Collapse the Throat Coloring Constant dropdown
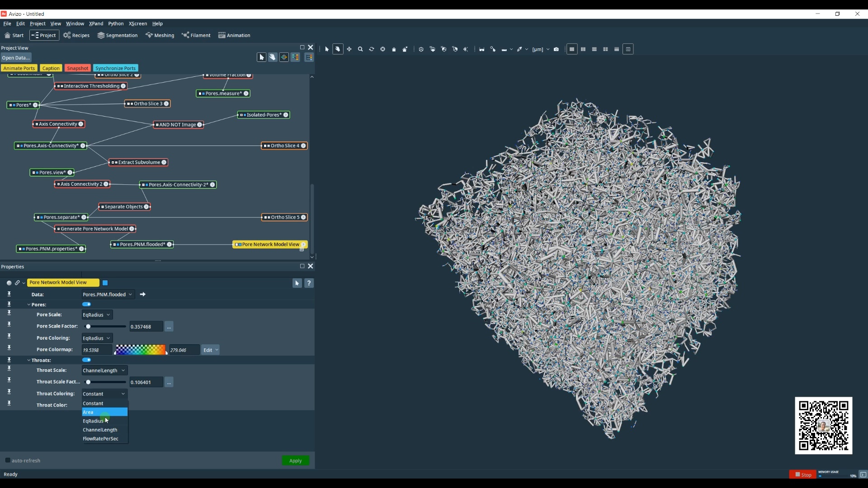This screenshot has width=868, height=488. (104, 394)
